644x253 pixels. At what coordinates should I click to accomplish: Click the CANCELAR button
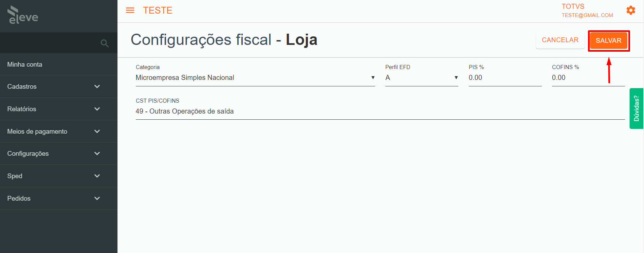pyautogui.click(x=560, y=40)
